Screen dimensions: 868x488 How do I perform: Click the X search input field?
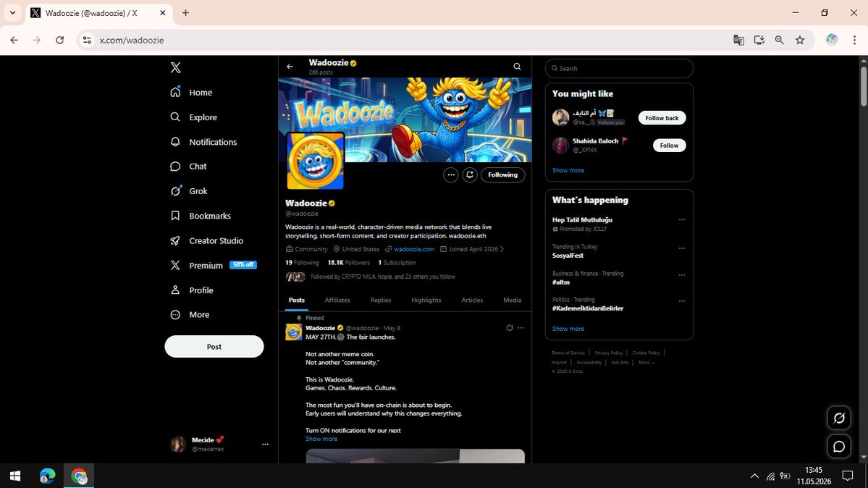click(619, 68)
